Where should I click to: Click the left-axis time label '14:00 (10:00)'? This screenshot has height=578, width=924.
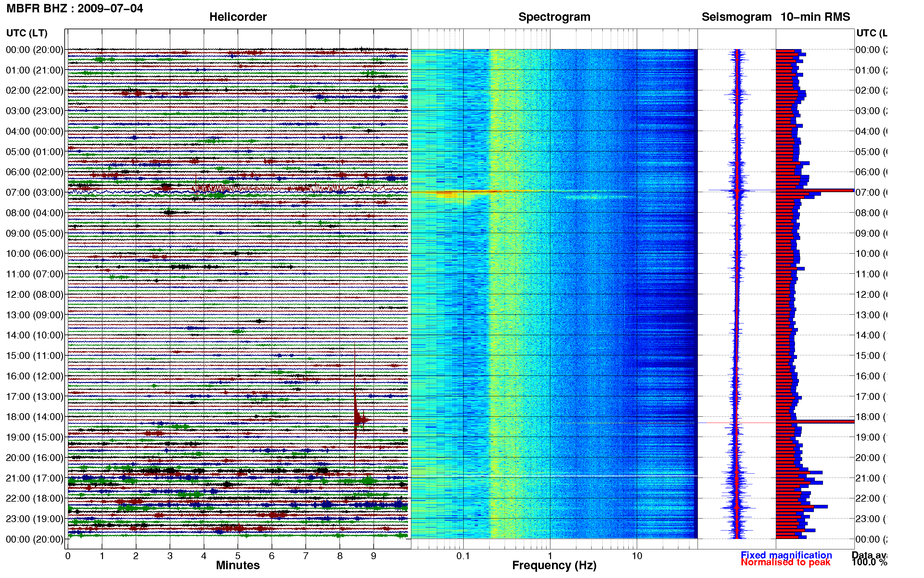[34, 335]
